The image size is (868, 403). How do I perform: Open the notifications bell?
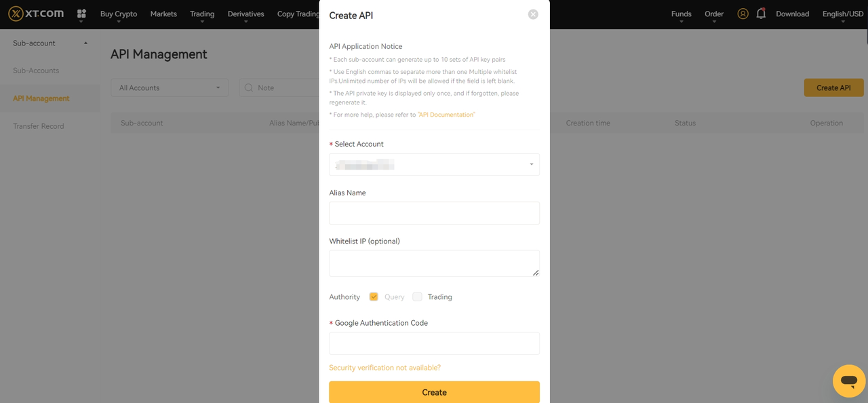click(761, 14)
